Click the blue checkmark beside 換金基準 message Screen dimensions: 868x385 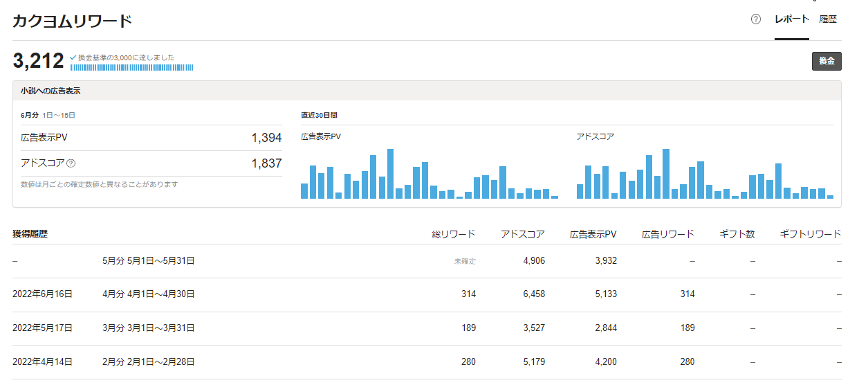click(73, 57)
